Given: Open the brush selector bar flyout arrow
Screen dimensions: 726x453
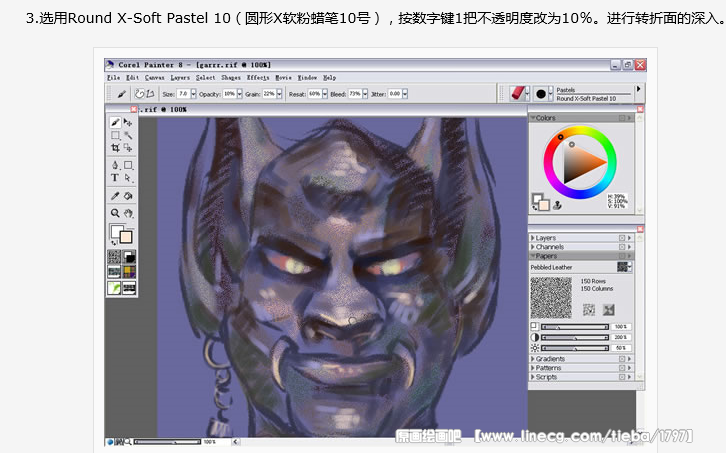Looking at the screenshot, I should click(639, 89).
